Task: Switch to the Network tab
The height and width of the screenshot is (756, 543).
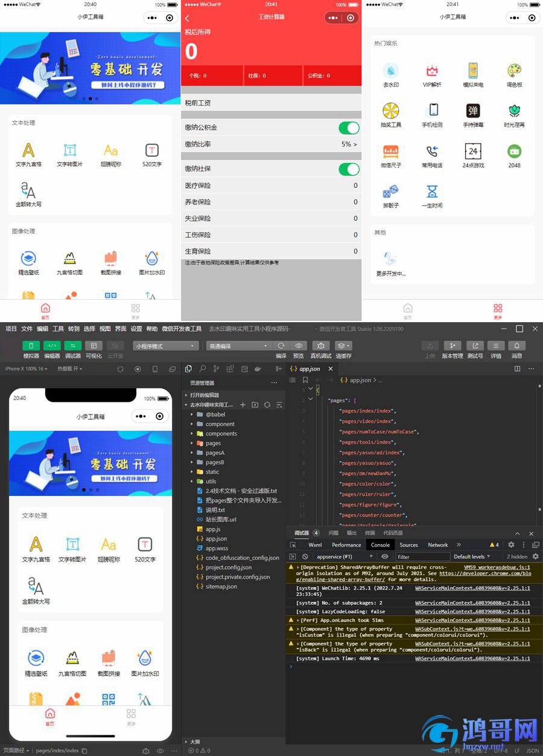Action: point(438,545)
